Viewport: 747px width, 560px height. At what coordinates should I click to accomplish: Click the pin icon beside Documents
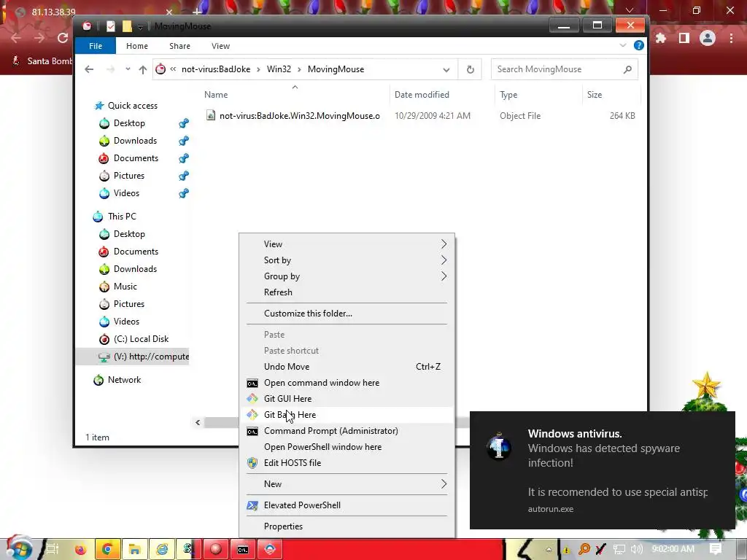coord(183,158)
